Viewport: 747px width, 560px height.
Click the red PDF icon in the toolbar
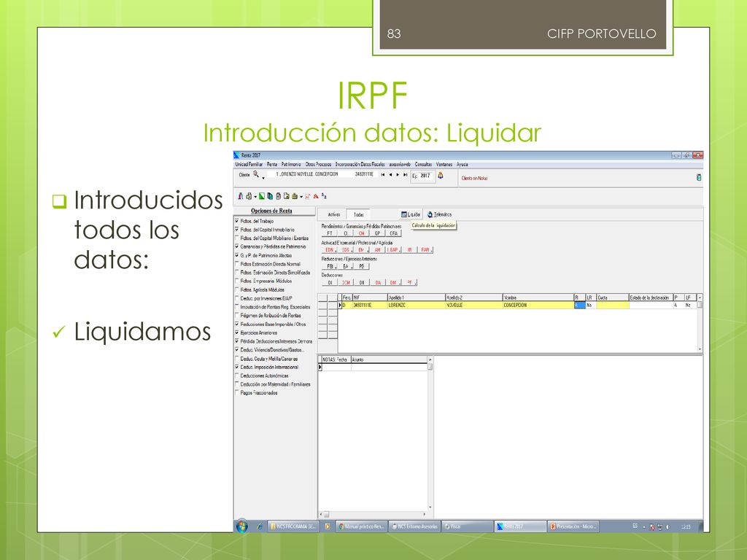tap(315, 195)
